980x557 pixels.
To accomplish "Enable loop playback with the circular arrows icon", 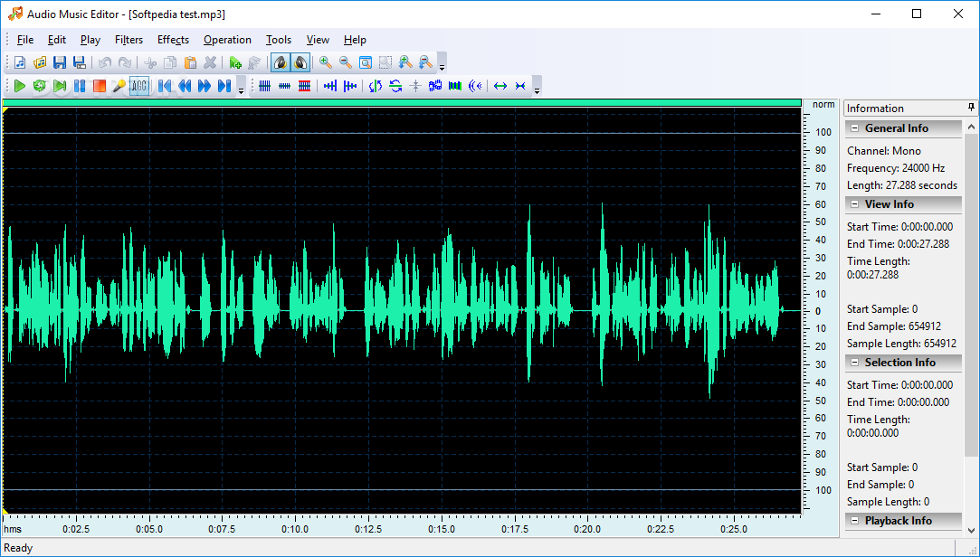I will (40, 86).
